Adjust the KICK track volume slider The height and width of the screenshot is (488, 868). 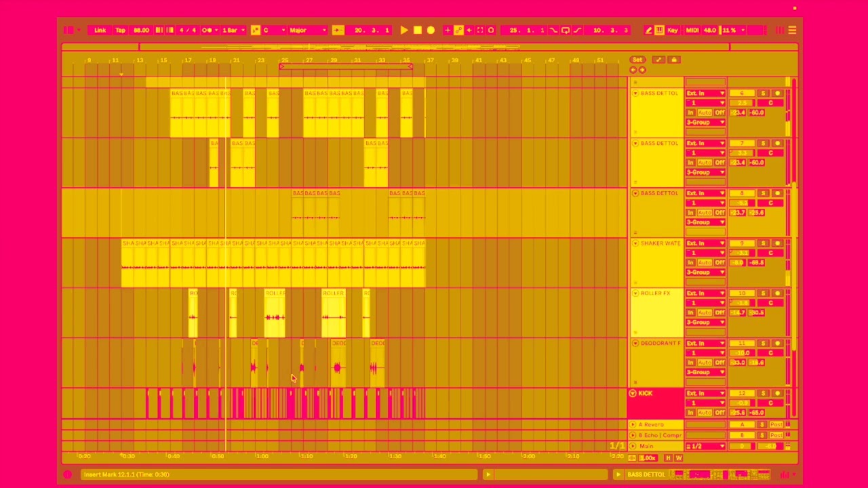pyautogui.click(x=742, y=403)
